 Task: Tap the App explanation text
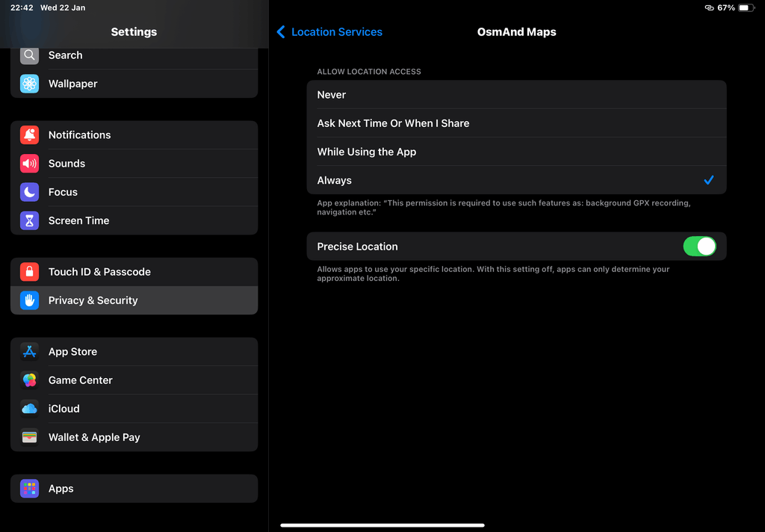[504, 208]
